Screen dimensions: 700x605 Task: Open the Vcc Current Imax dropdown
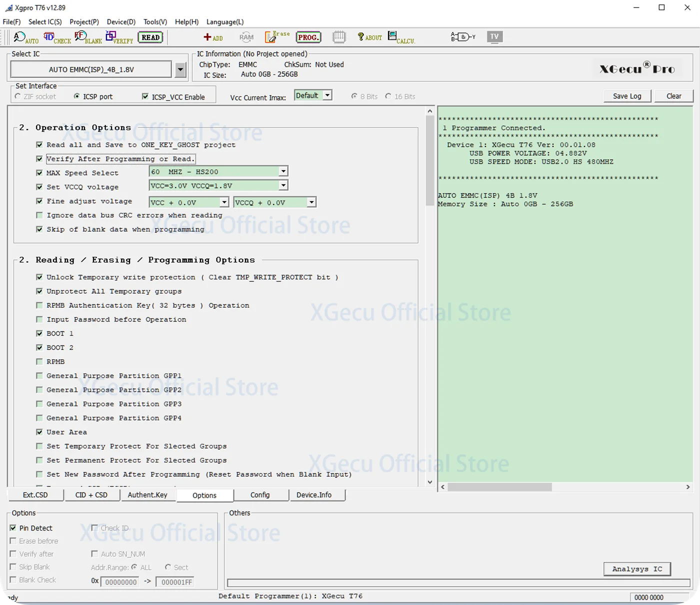tap(327, 95)
